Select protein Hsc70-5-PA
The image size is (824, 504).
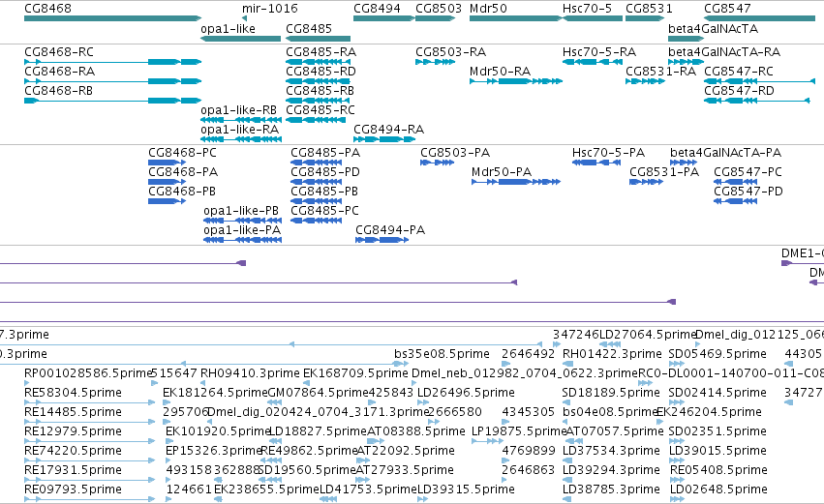pos(596,163)
